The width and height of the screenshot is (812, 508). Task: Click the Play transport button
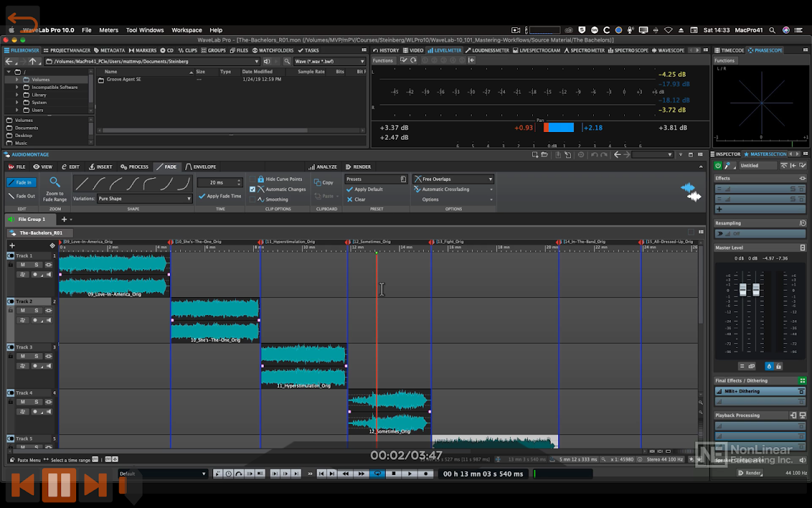coord(410,474)
